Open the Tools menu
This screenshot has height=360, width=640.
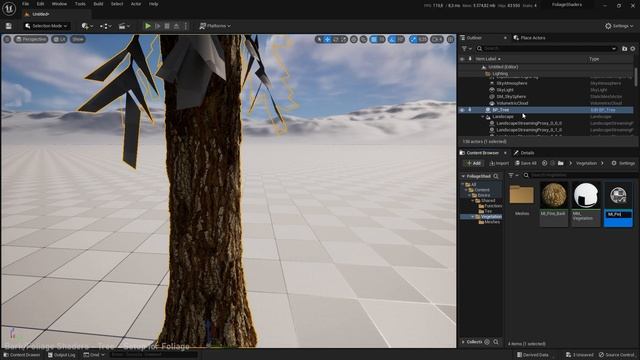80,4
